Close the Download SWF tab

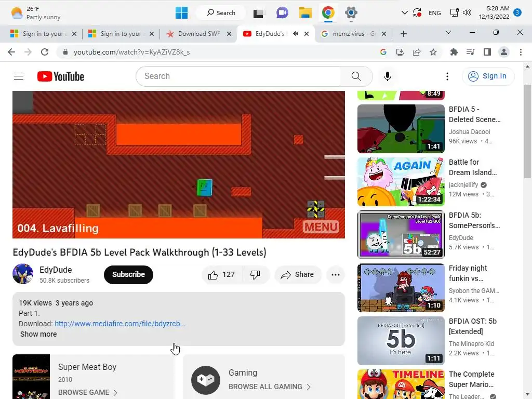click(229, 34)
